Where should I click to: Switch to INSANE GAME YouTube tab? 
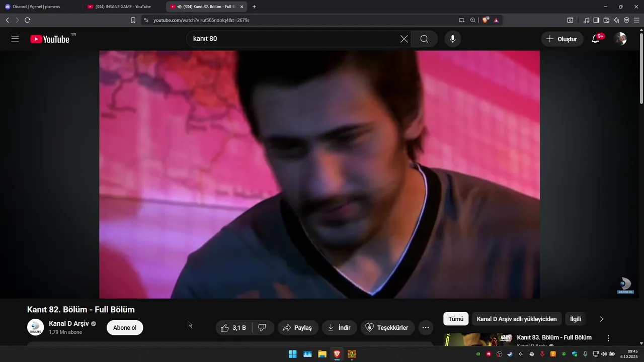(x=123, y=7)
